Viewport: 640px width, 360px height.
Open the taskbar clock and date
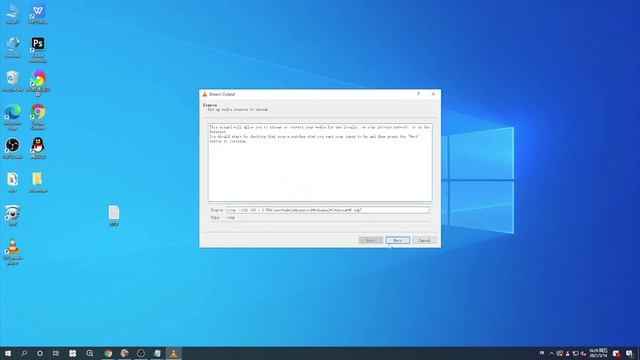tap(598, 353)
